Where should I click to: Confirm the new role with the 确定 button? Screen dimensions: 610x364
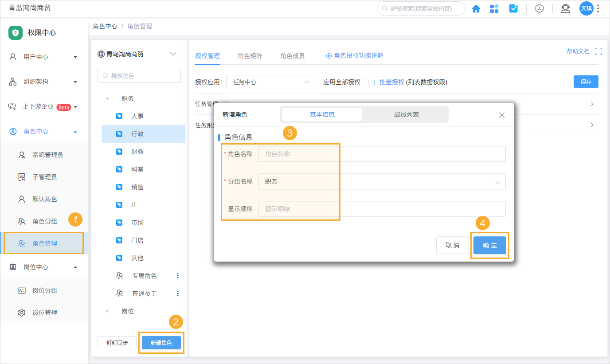point(489,245)
